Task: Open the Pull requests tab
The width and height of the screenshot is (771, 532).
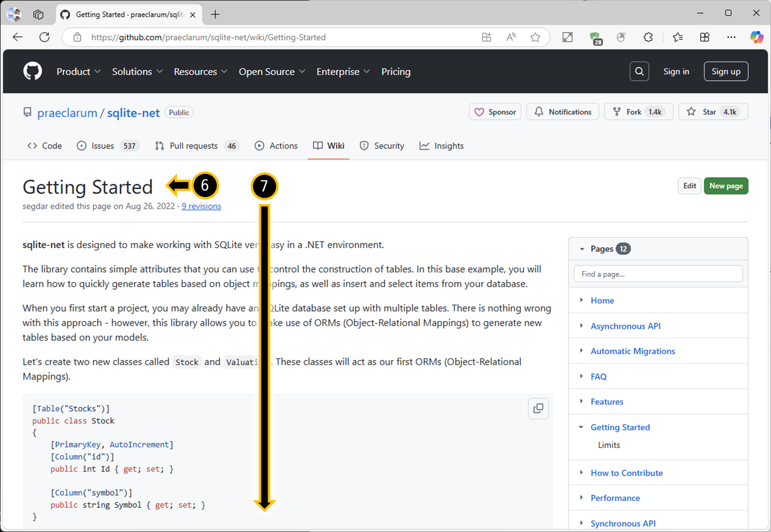Action: click(x=197, y=146)
